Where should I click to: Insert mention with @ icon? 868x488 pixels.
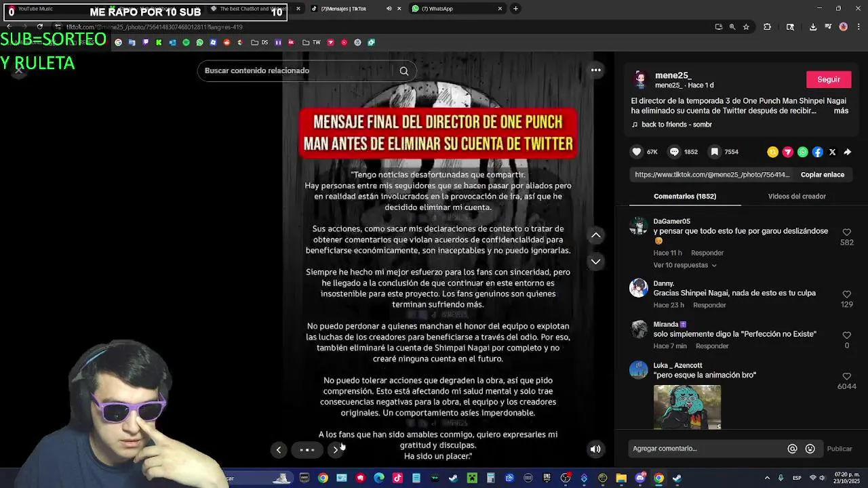792,449
